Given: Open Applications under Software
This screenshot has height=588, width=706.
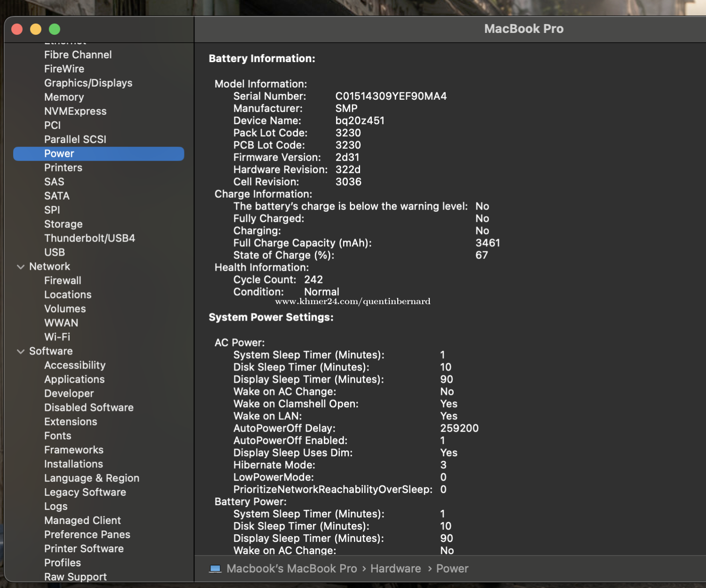Looking at the screenshot, I should (74, 379).
